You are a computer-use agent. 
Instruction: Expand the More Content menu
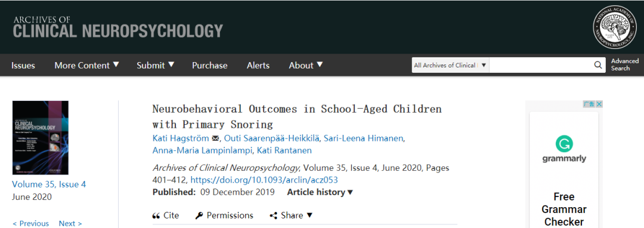(x=86, y=65)
